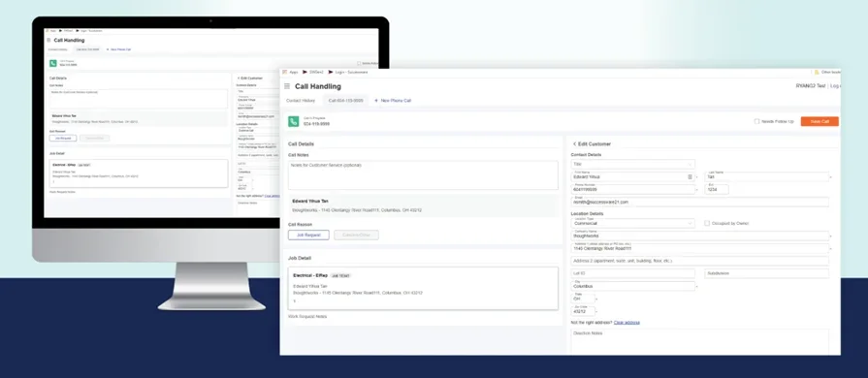The height and width of the screenshot is (378, 868).
Task: In monitor window, click Call Notes text area
Action: [139, 99]
